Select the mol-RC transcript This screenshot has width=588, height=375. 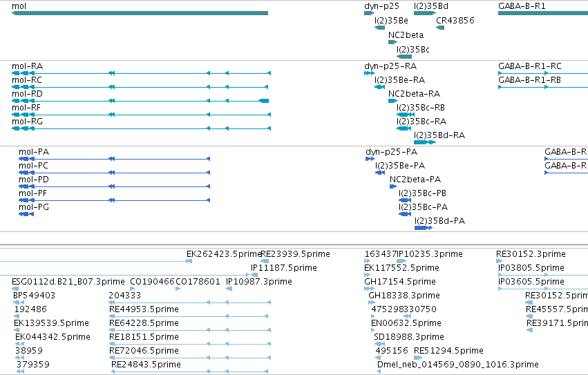(x=140, y=87)
